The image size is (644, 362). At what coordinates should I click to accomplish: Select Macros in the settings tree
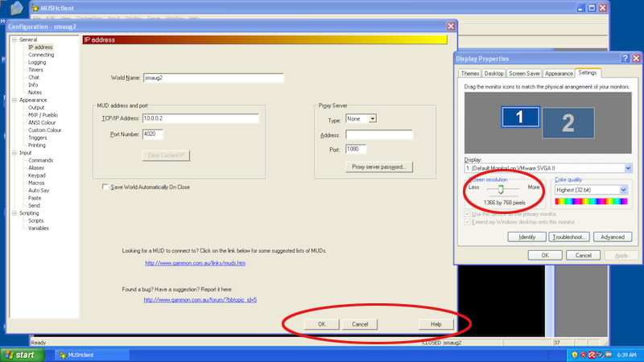click(x=36, y=183)
